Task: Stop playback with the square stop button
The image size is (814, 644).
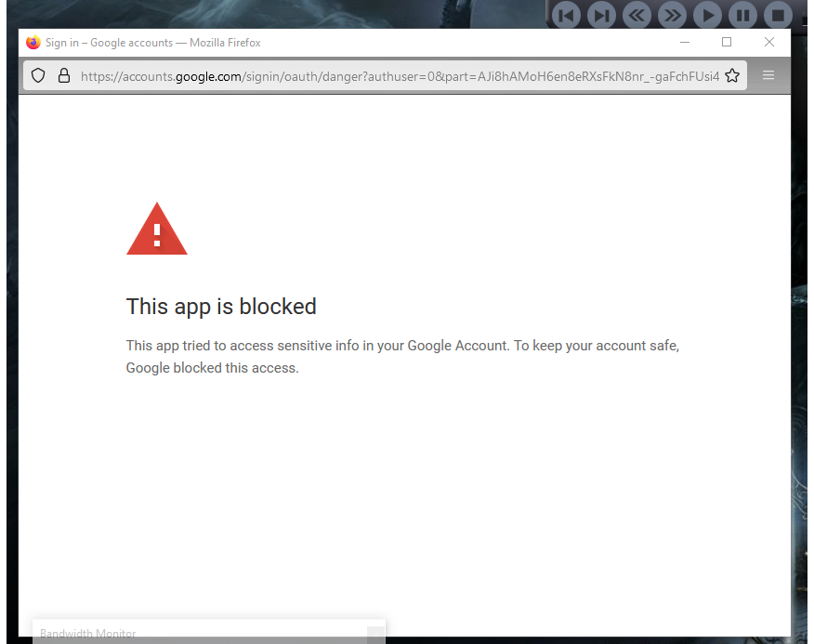Action: point(777,15)
